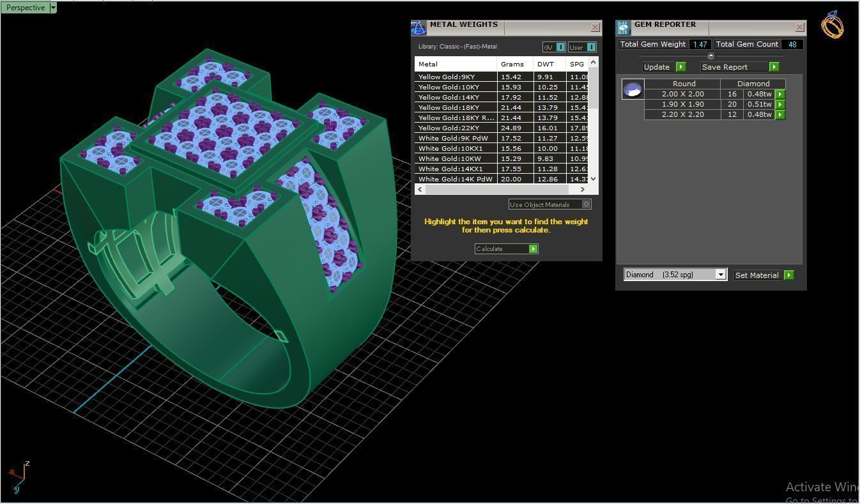
Task: Click the DWT column header
Action: coord(550,64)
